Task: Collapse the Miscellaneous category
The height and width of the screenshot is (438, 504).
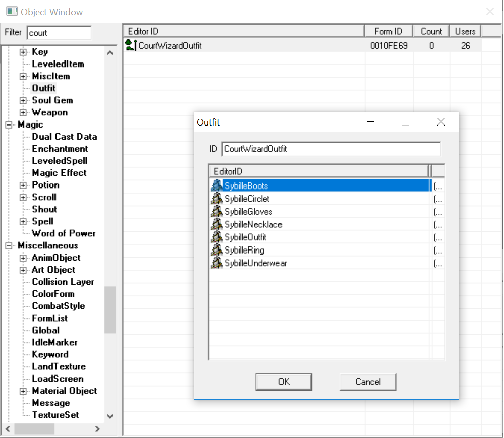Action: (9, 245)
